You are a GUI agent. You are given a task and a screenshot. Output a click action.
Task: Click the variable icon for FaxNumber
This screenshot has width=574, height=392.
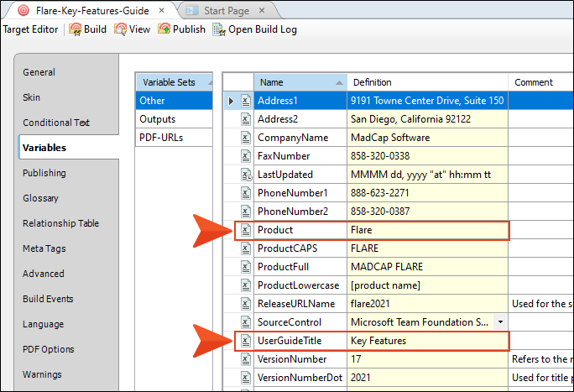click(x=246, y=156)
